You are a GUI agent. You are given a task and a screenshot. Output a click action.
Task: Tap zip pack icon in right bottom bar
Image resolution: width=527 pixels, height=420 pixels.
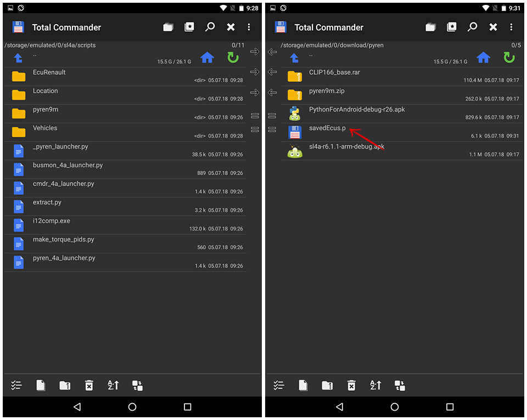(327, 385)
